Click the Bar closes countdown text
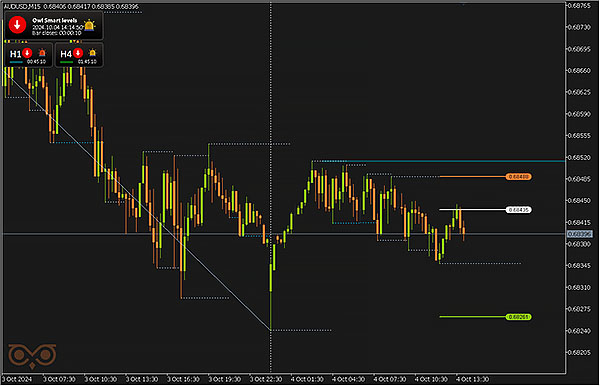The width and height of the screenshot is (600, 386). click(x=57, y=33)
